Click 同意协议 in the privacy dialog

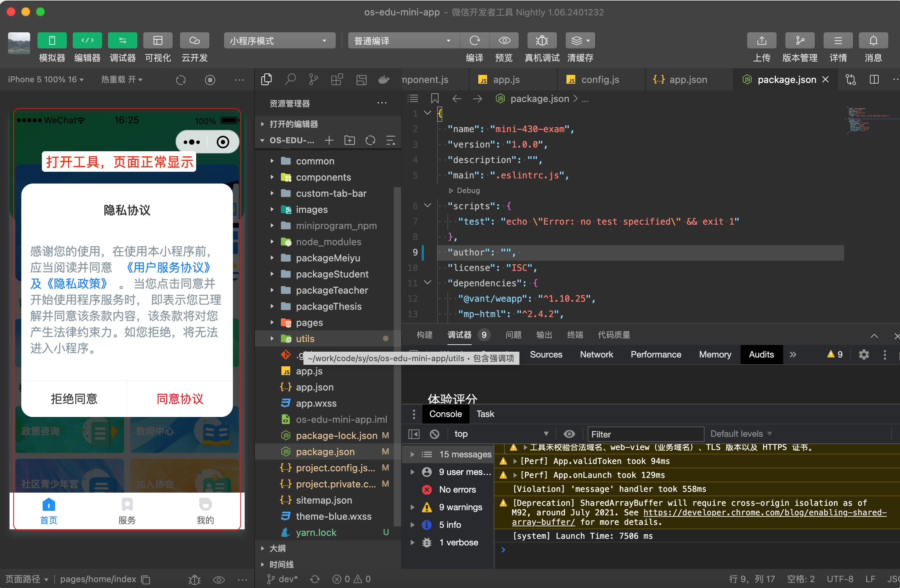(180, 399)
